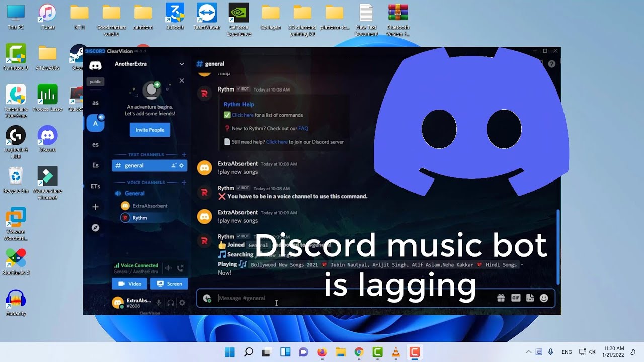The height and width of the screenshot is (362, 644).
Task: Select the Camtasia 9 desktop icon
Action: (16, 57)
